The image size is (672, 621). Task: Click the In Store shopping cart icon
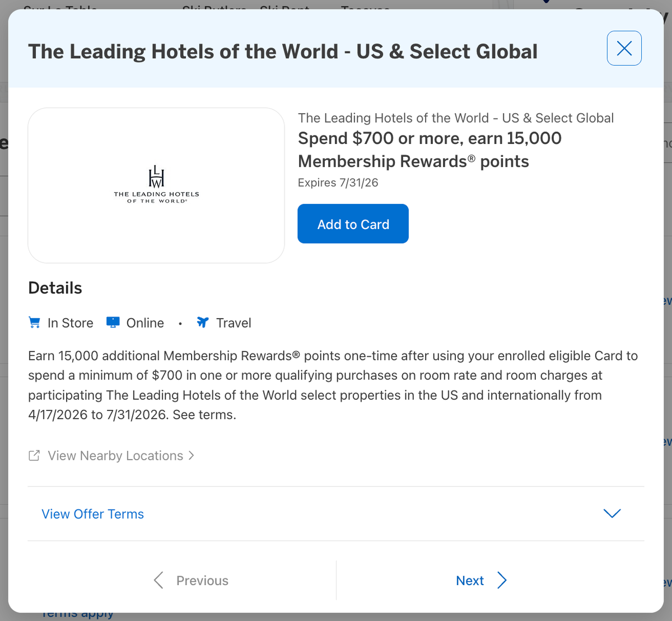click(x=34, y=322)
